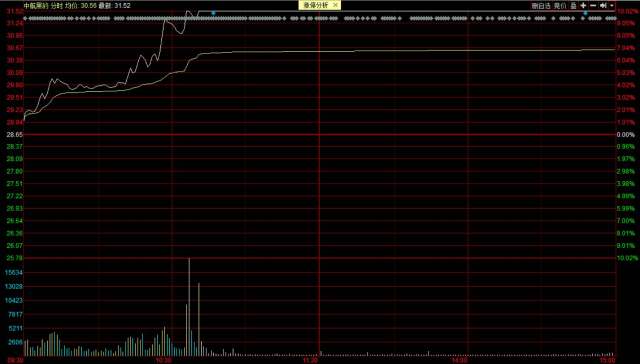
Task: Open the 涨停分析 yellow tab
Action: 319,5
